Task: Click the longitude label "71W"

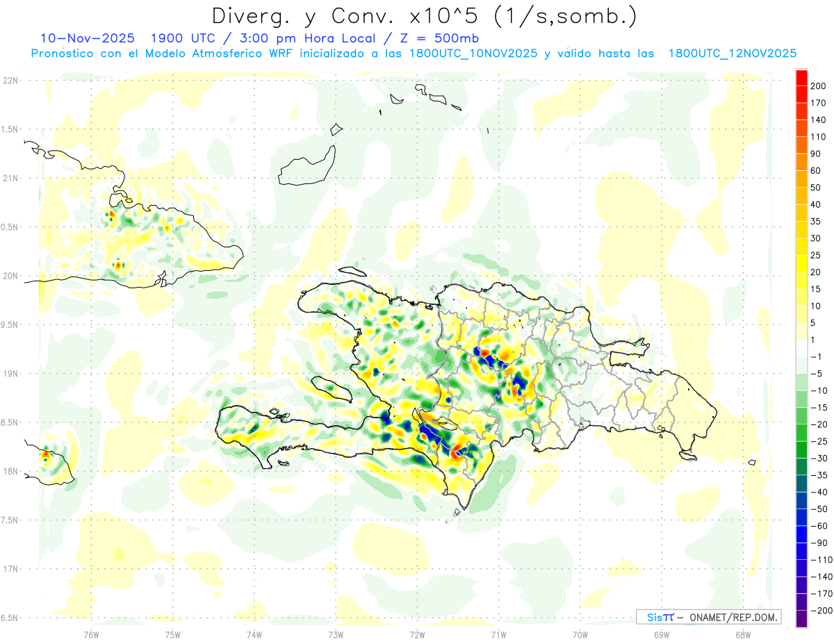Action: tap(498, 634)
